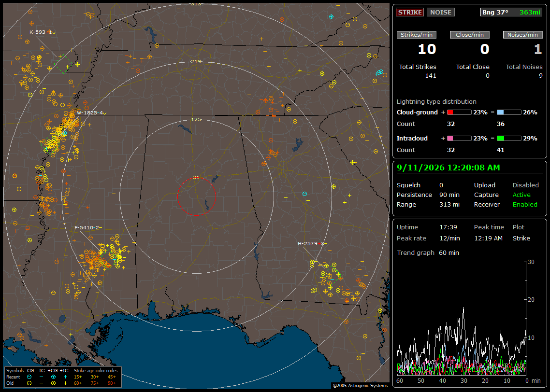Click the NOISE indicator button

tap(441, 12)
